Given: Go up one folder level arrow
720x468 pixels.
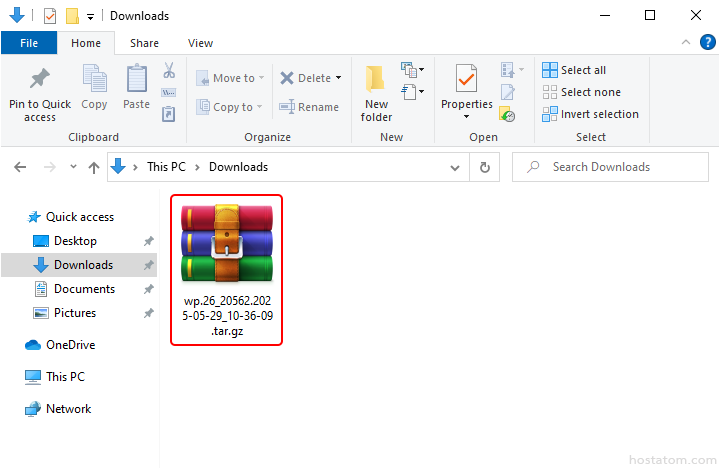Looking at the screenshot, I should pos(94,167).
